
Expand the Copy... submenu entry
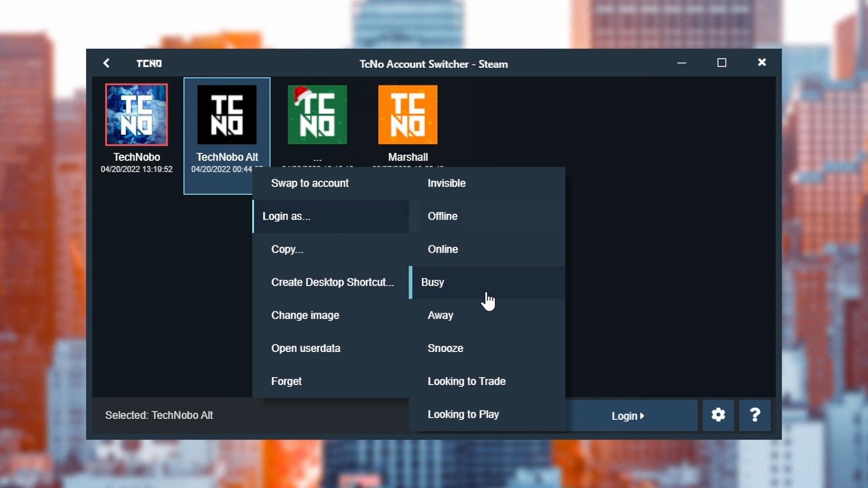[x=287, y=249]
